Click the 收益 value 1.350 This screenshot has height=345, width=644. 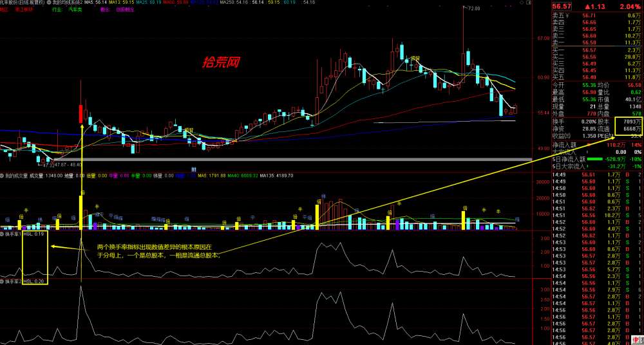click(x=589, y=136)
